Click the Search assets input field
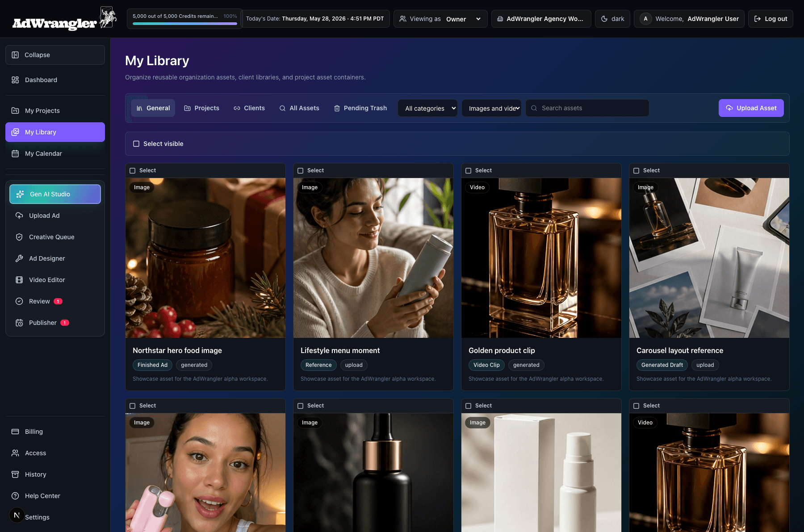804x532 pixels. pyautogui.click(x=587, y=108)
